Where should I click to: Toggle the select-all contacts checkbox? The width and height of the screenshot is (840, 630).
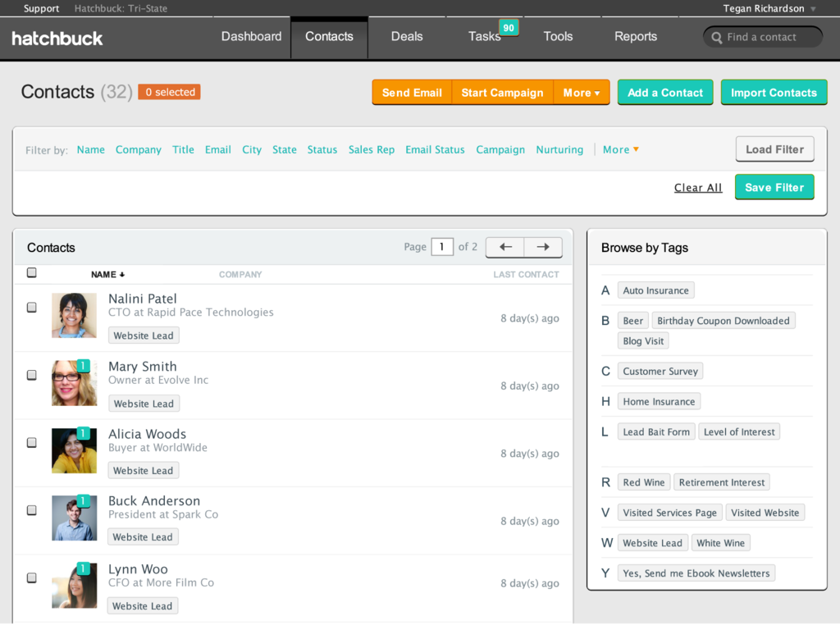pyautogui.click(x=32, y=272)
